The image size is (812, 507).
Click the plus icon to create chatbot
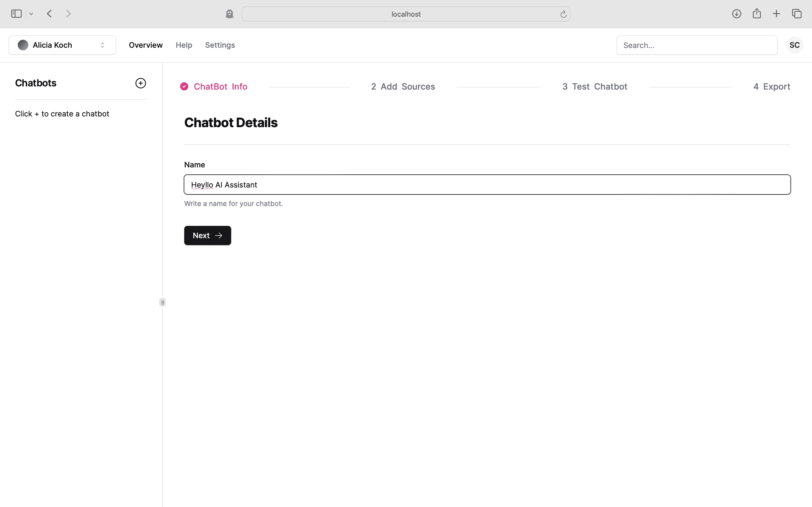click(x=141, y=83)
